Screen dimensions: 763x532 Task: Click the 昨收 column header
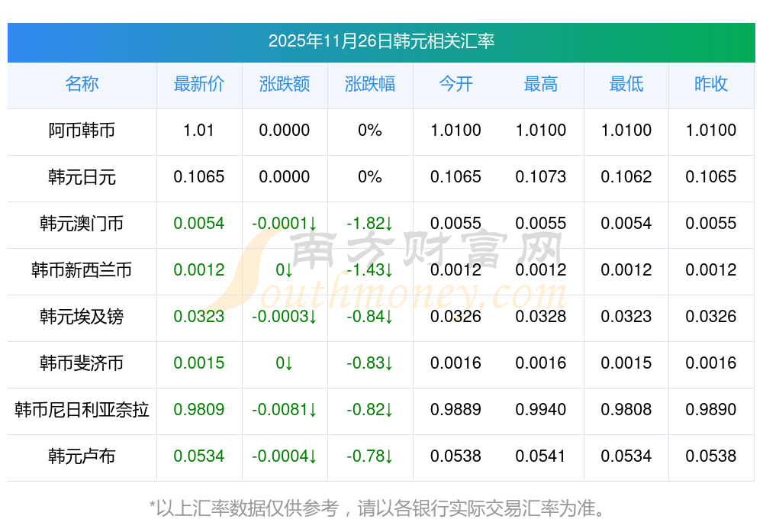pyautogui.click(x=711, y=85)
